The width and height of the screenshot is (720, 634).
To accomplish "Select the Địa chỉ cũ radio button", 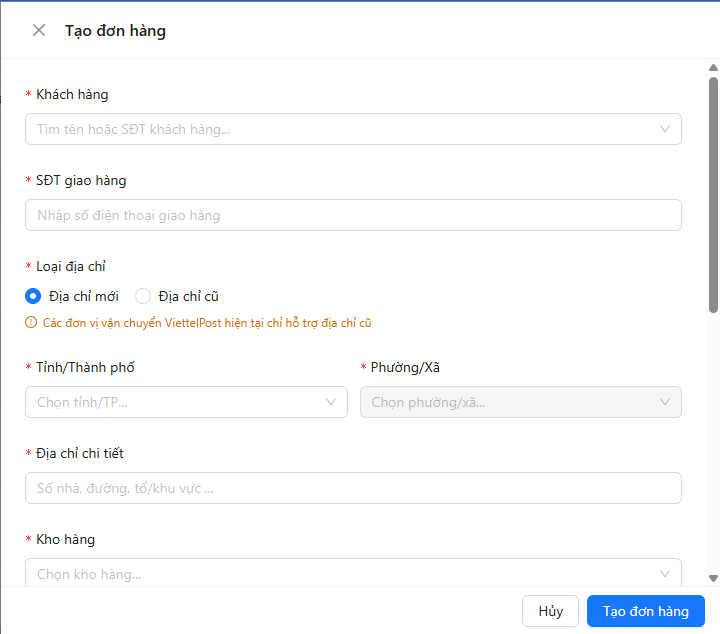I will click(x=143, y=296).
